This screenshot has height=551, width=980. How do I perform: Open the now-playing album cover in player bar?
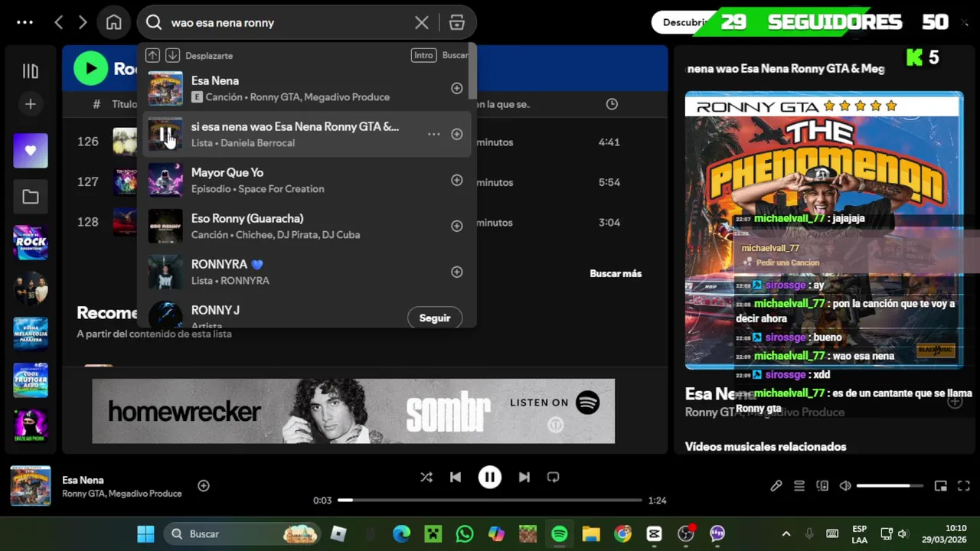(x=31, y=486)
